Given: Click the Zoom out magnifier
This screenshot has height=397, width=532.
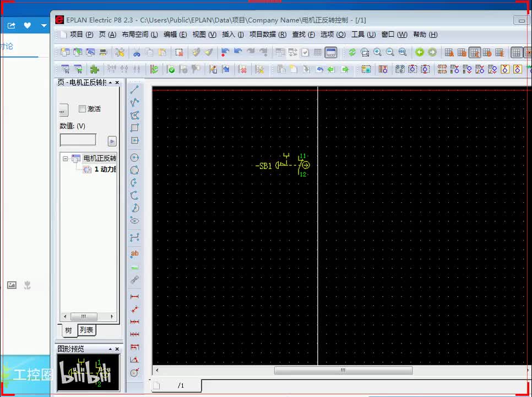Looking at the screenshot, I should pyautogui.click(x=390, y=52).
